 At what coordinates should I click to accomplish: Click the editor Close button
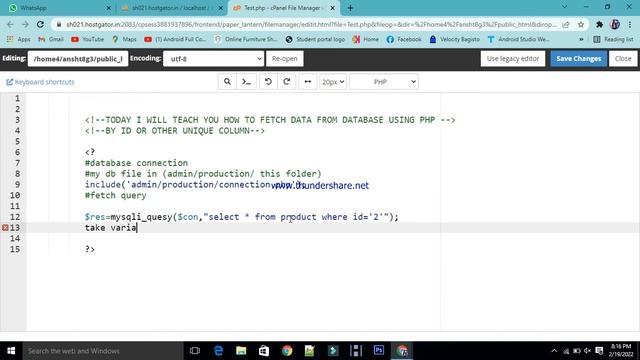623,59
